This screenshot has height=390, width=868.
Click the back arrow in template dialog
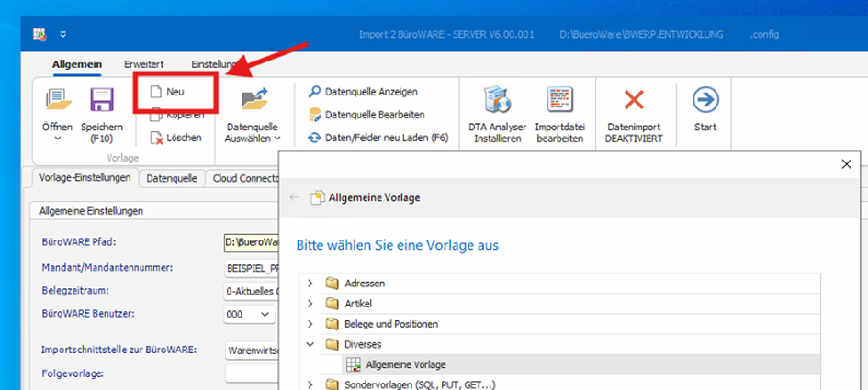click(x=295, y=197)
